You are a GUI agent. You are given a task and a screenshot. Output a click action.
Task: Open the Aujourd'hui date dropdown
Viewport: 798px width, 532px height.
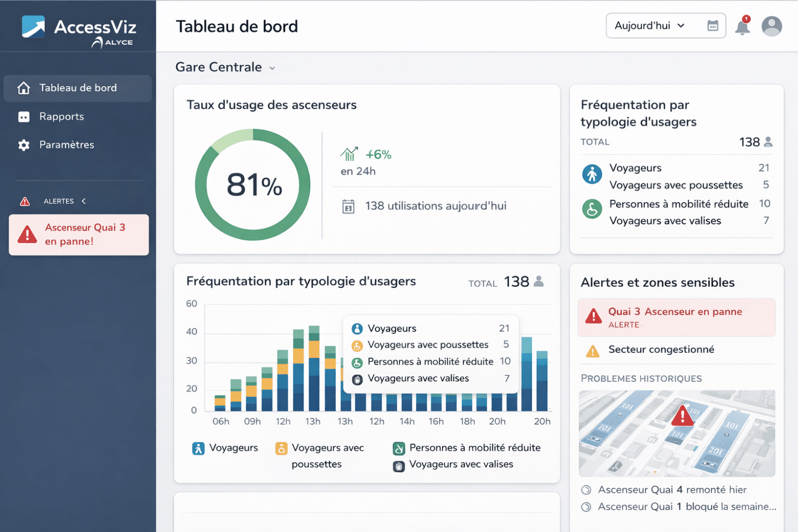click(650, 26)
